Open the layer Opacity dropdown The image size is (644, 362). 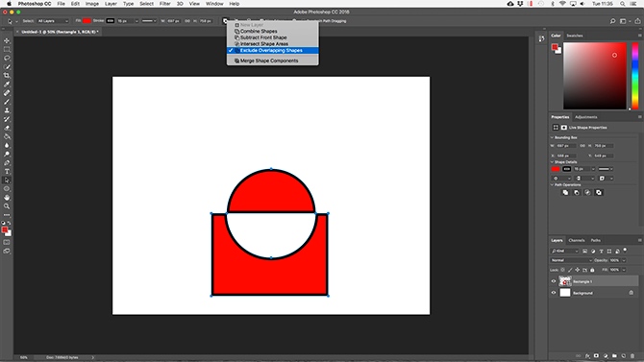pyautogui.click(x=624, y=260)
